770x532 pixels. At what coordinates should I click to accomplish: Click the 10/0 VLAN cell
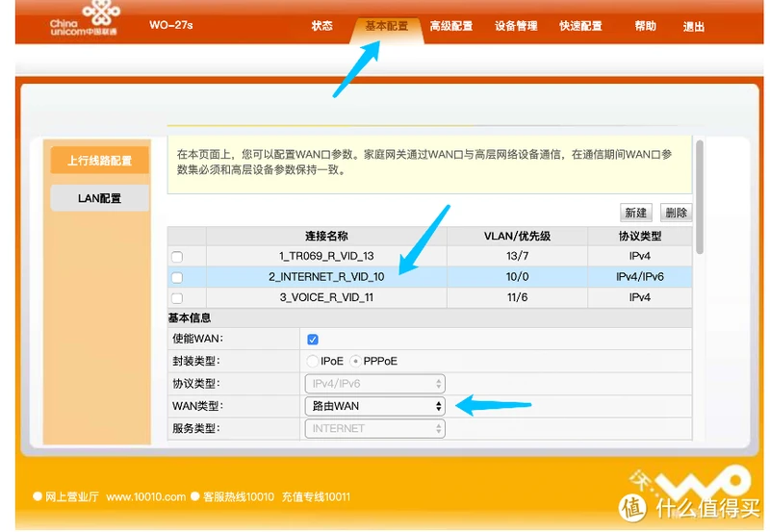517,277
